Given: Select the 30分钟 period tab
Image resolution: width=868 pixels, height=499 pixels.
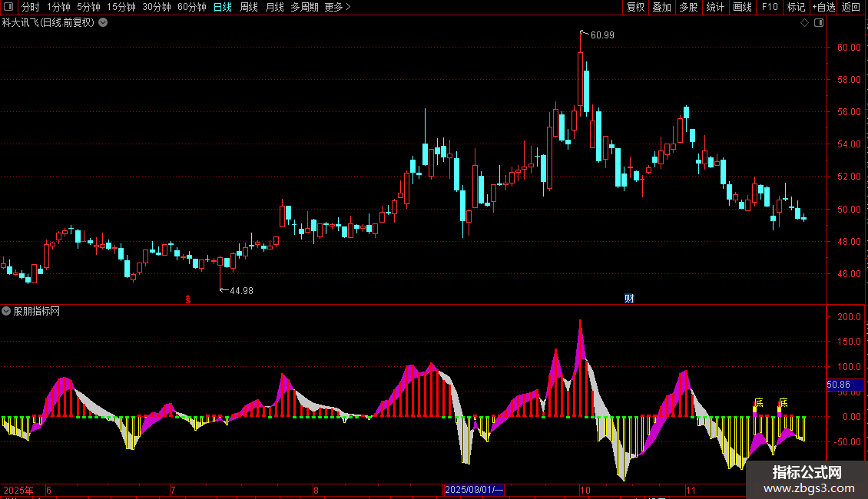Looking at the screenshot, I should point(156,7).
